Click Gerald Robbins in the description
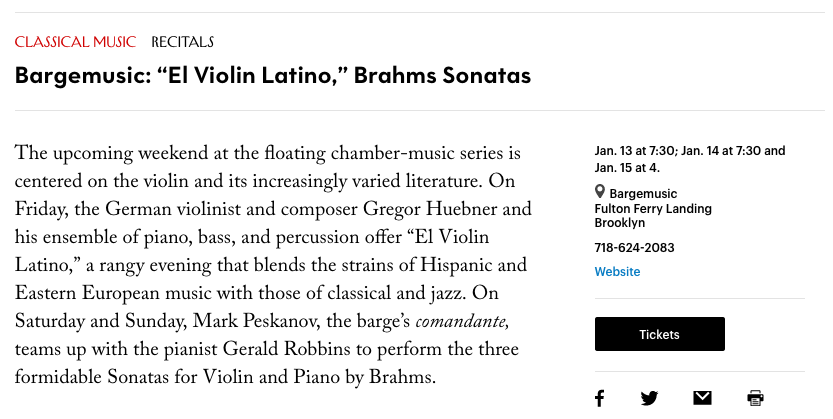This screenshot has height=419, width=833. (286, 349)
